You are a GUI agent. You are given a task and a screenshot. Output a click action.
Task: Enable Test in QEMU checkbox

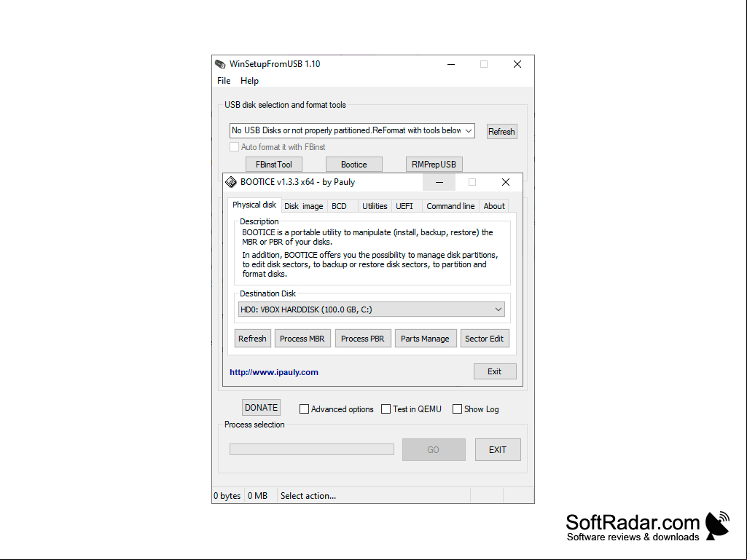click(386, 409)
